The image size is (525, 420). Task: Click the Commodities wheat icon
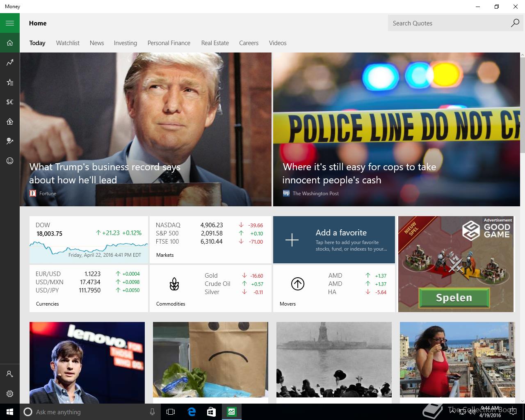(174, 284)
